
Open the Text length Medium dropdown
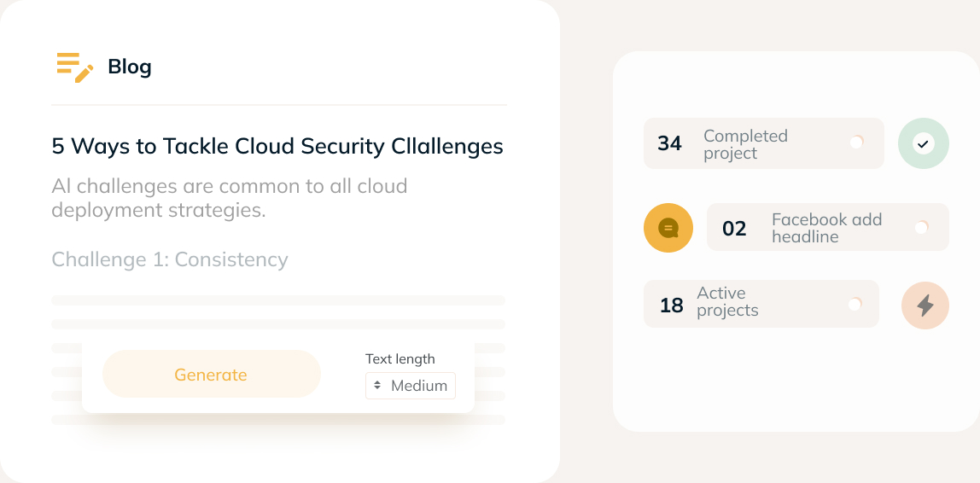(411, 386)
